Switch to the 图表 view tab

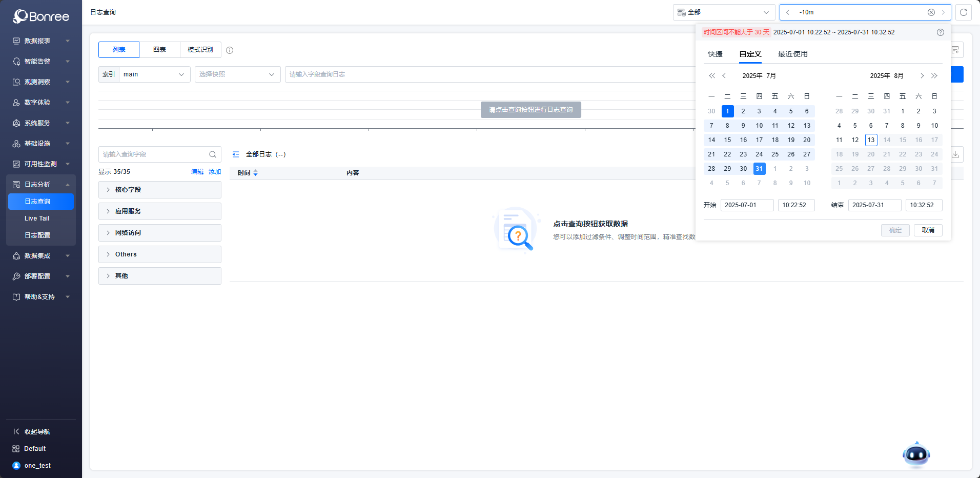tap(159, 50)
